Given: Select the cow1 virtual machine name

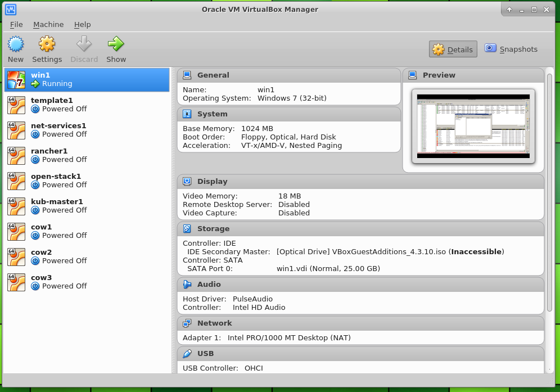Looking at the screenshot, I should pos(42,227).
